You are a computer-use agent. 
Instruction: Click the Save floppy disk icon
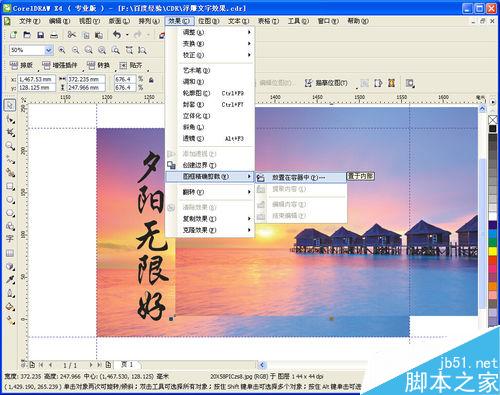[x=40, y=35]
